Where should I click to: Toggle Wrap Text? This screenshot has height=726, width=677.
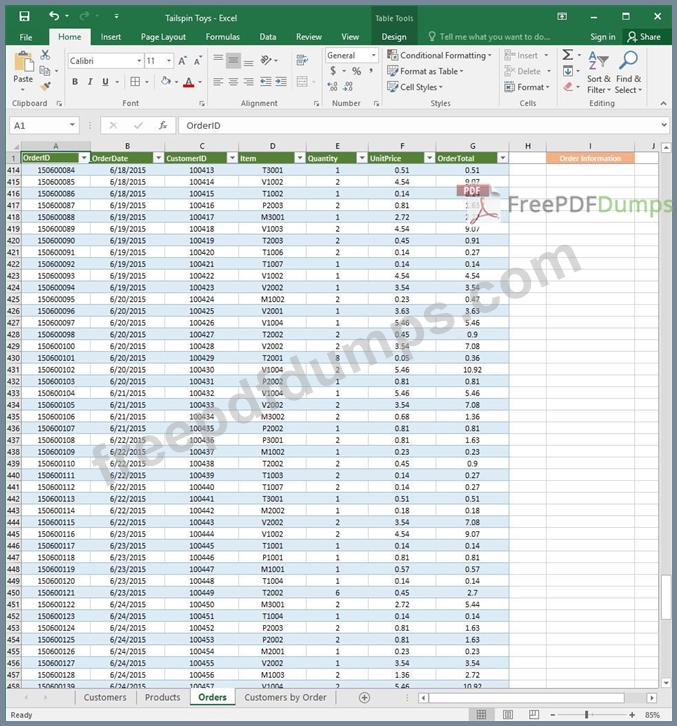point(302,60)
